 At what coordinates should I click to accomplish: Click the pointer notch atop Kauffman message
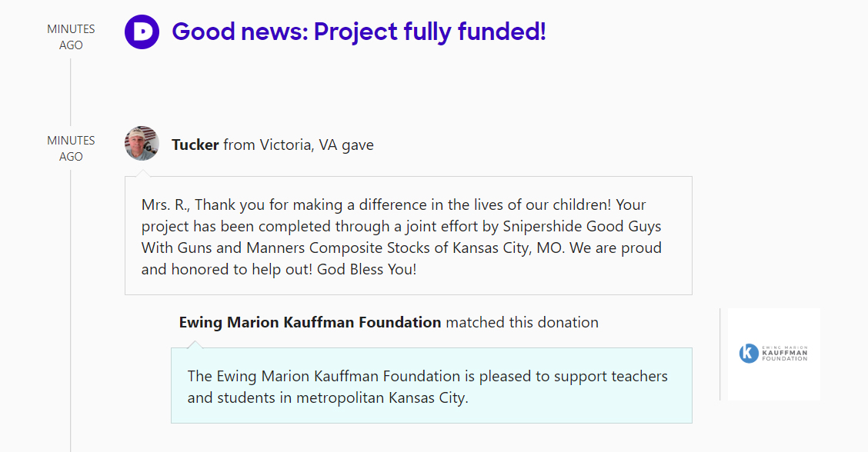pos(195,344)
